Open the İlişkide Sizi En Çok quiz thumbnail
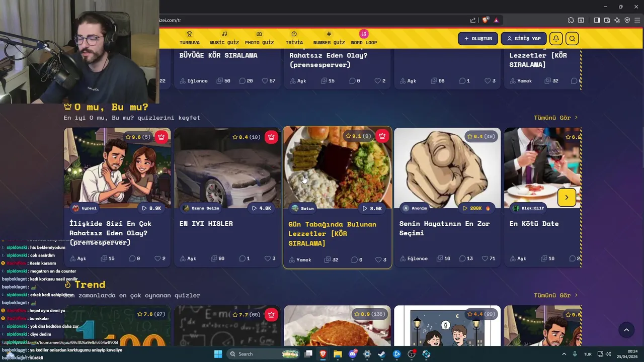 tap(117, 168)
